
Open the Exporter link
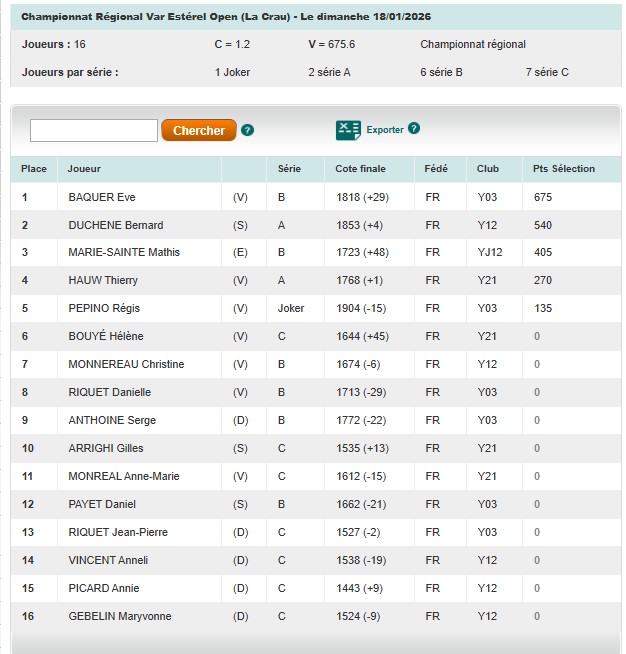[385, 130]
